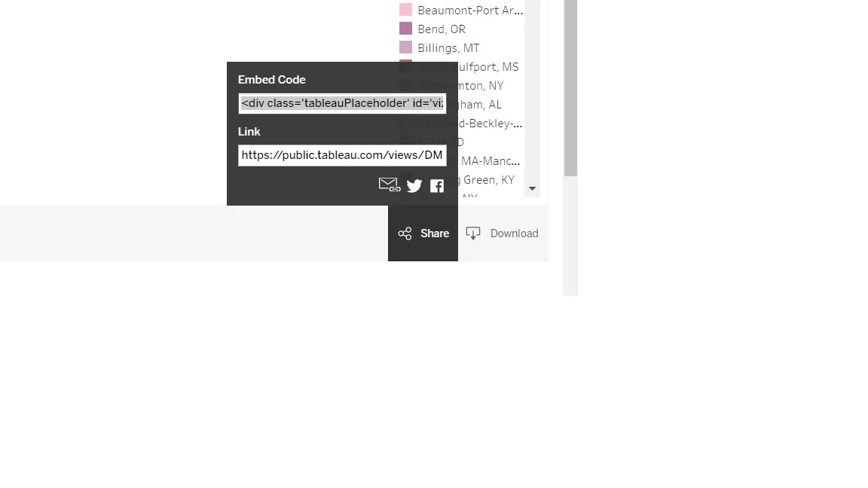The image size is (868, 488).
Task: Select the Beaumont-Port Ar... color swatch
Action: point(406,9)
